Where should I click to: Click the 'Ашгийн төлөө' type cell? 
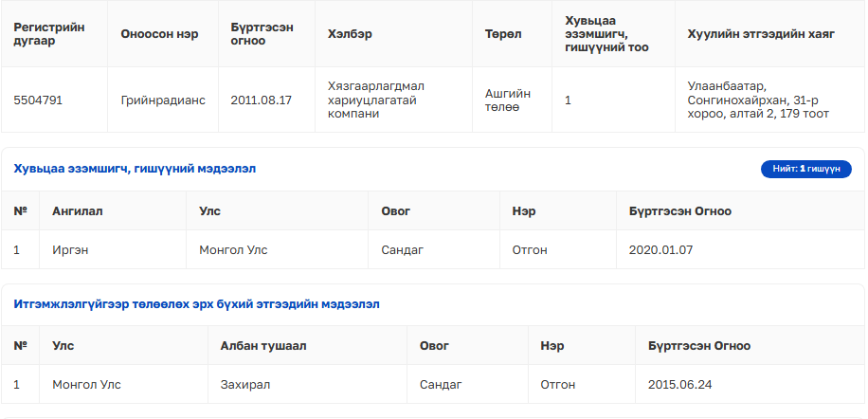[508, 100]
